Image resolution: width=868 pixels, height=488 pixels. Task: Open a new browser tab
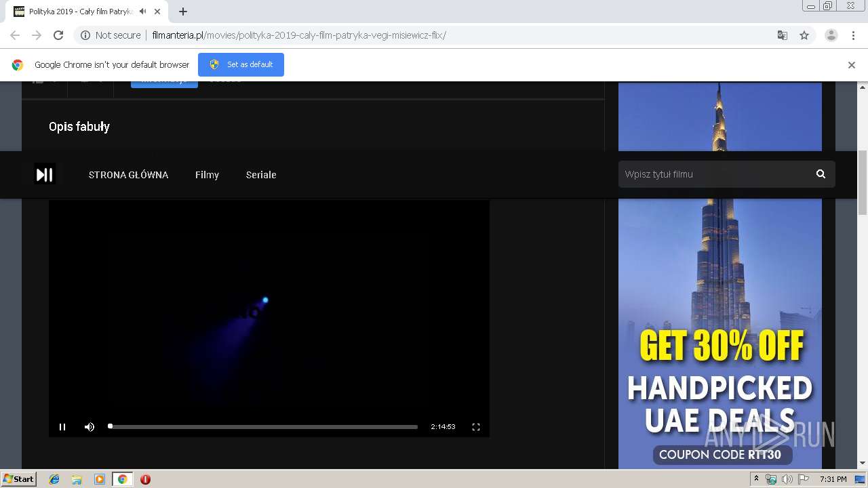(x=183, y=12)
